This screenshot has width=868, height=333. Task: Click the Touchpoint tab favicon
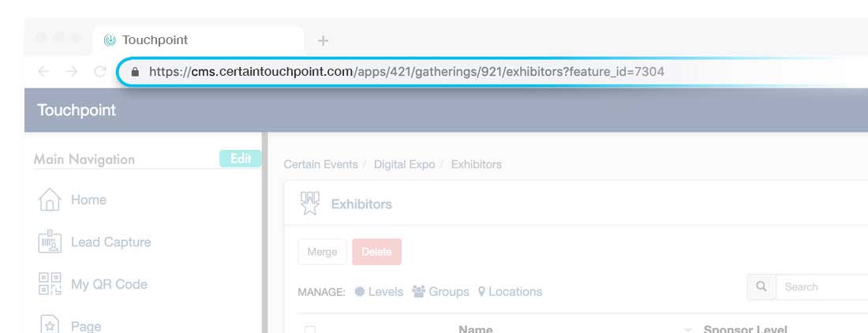pos(110,39)
